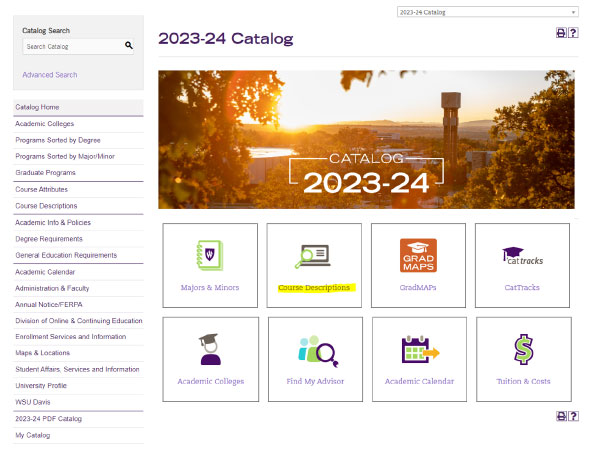Click into the Search Catalog text field

[72, 46]
